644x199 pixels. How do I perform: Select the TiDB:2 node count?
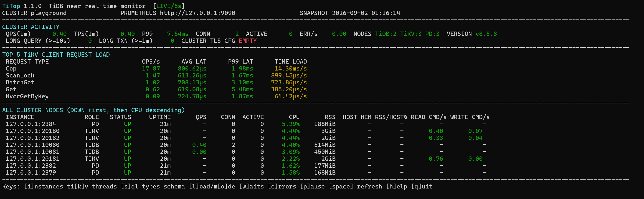386,34
